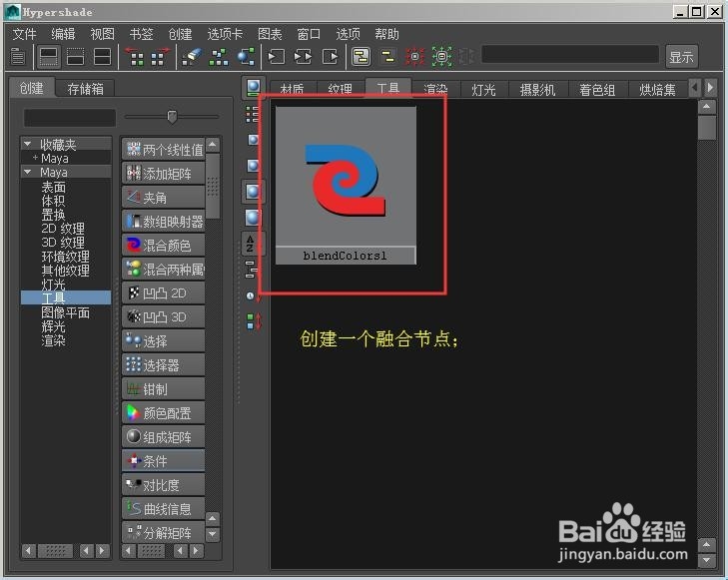728x580 pixels.
Task: Collapse the Maya category tree arrow
Action: pyautogui.click(x=27, y=172)
